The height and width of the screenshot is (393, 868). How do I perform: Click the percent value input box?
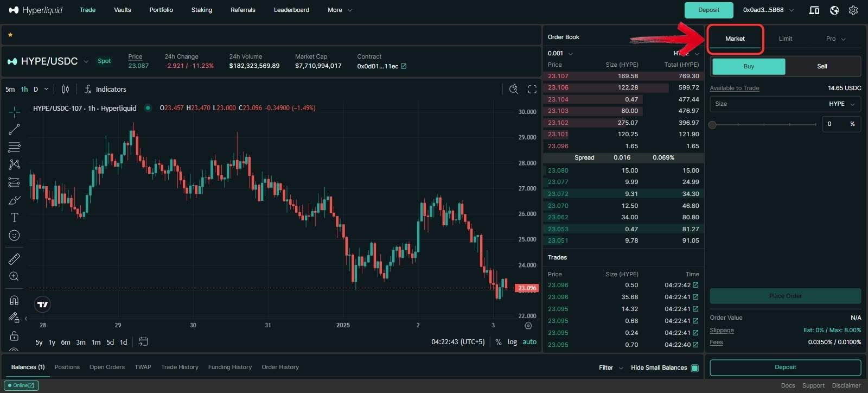click(841, 124)
